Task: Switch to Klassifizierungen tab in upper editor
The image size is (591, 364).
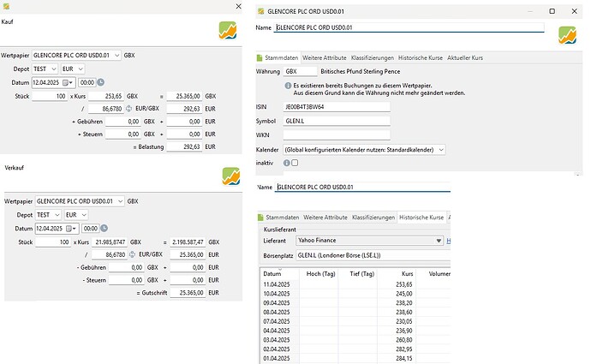Action: point(373,57)
